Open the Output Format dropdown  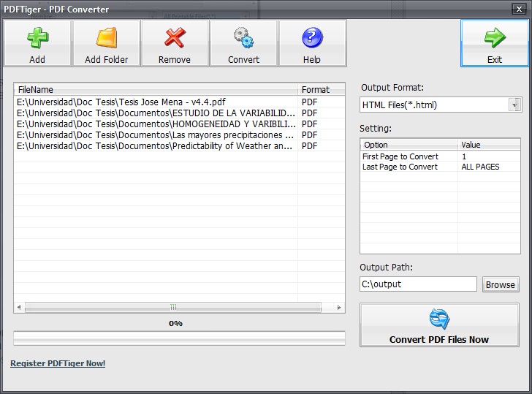point(514,105)
